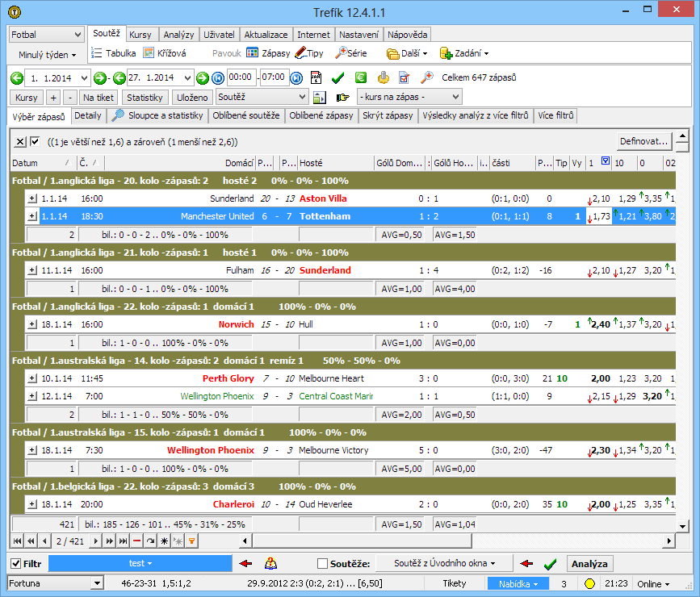Image resolution: width=700 pixels, height=597 pixels.
Task: Click the Tipy pencil icon
Action: click(301, 53)
